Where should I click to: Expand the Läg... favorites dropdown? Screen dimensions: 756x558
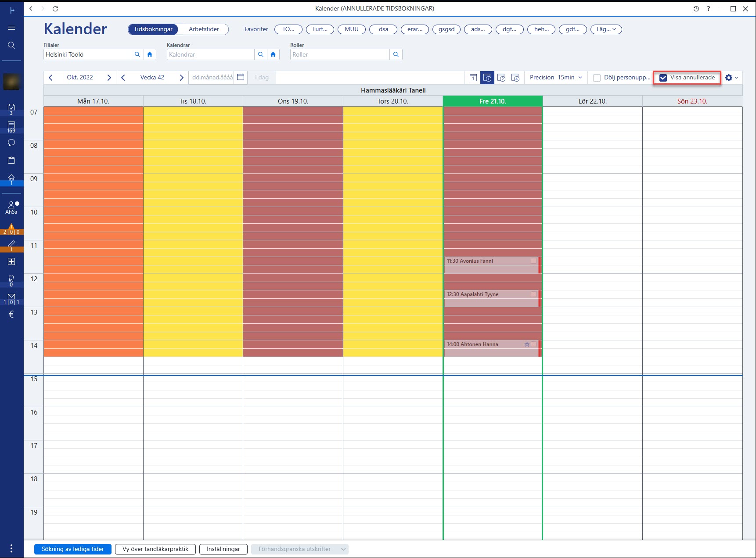[606, 29]
